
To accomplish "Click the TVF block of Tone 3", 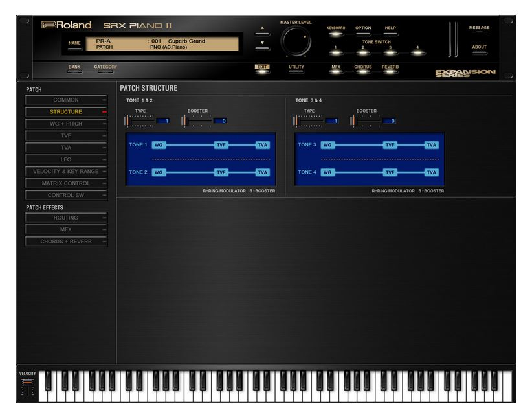I will [390, 145].
